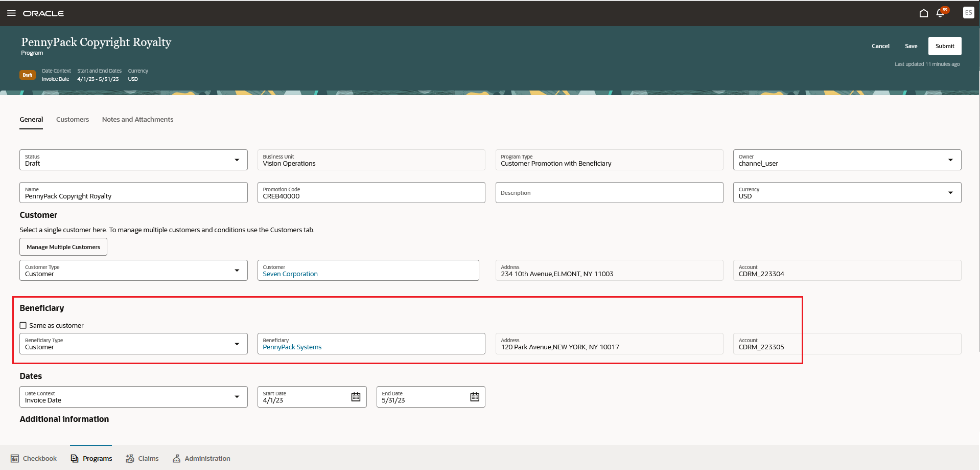980x470 pixels.
Task: Open the notifications bell
Action: (940, 13)
